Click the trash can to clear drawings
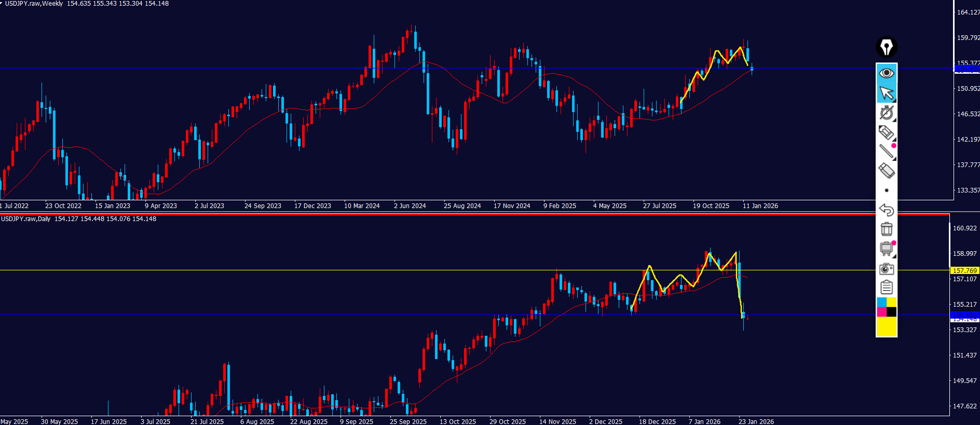The image size is (980, 425). tap(886, 229)
